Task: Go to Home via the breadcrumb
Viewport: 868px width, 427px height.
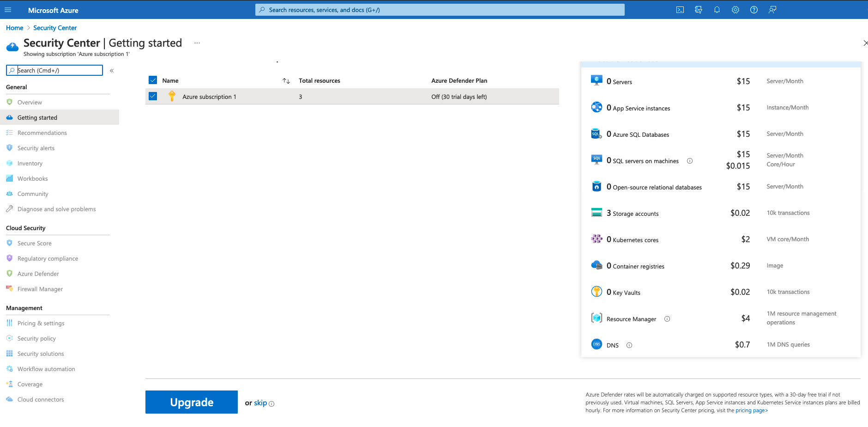Action: [15, 28]
